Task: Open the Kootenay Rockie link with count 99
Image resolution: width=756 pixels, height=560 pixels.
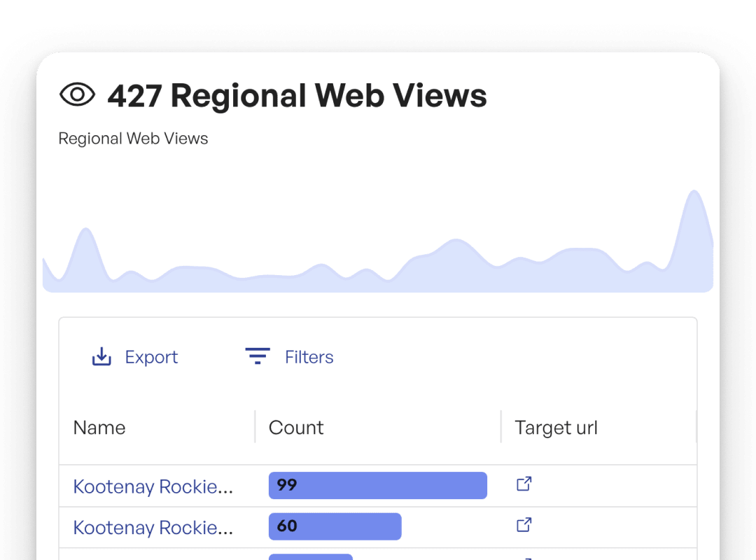Action: [x=153, y=486]
